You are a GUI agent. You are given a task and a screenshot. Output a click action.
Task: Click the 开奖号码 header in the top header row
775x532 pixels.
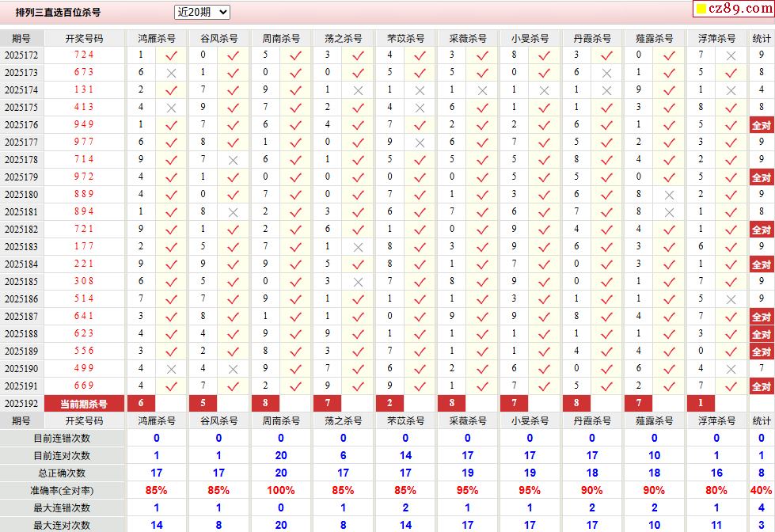coord(85,39)
